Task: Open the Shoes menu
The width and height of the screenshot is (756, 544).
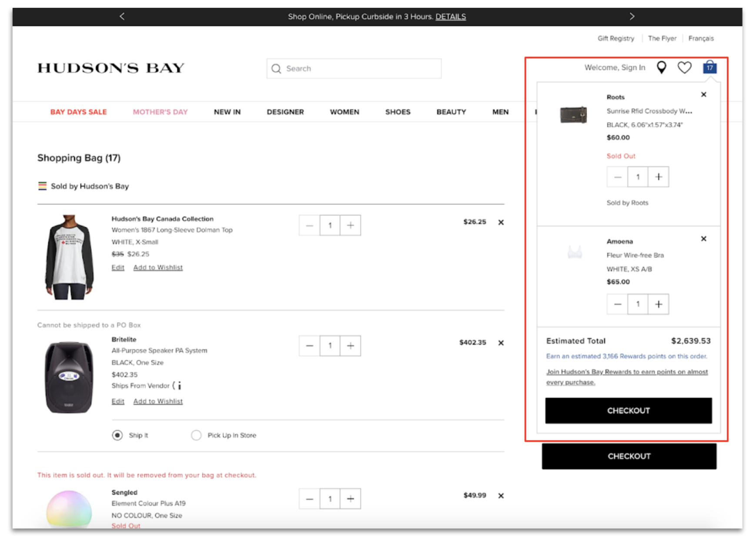Action: pyautogui.click(x=398, y=112)
